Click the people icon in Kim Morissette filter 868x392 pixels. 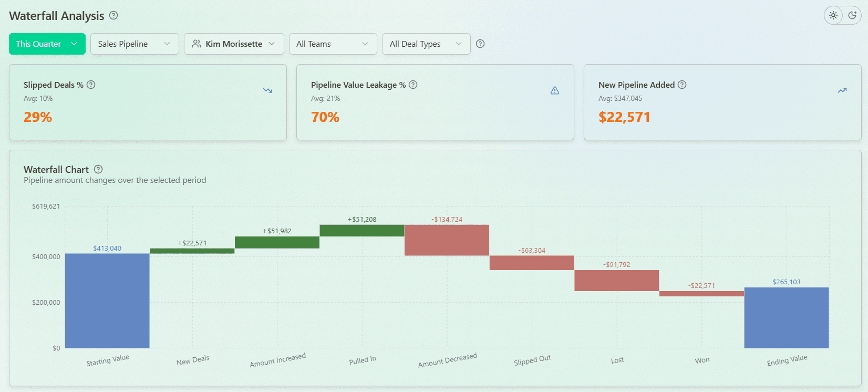tap(197, 44)
